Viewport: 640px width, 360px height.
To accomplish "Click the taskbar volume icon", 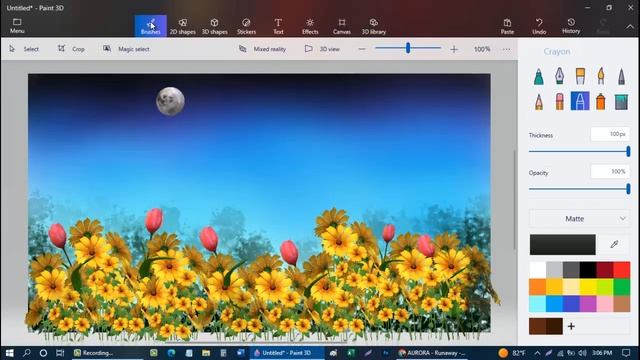I will 582,353.
